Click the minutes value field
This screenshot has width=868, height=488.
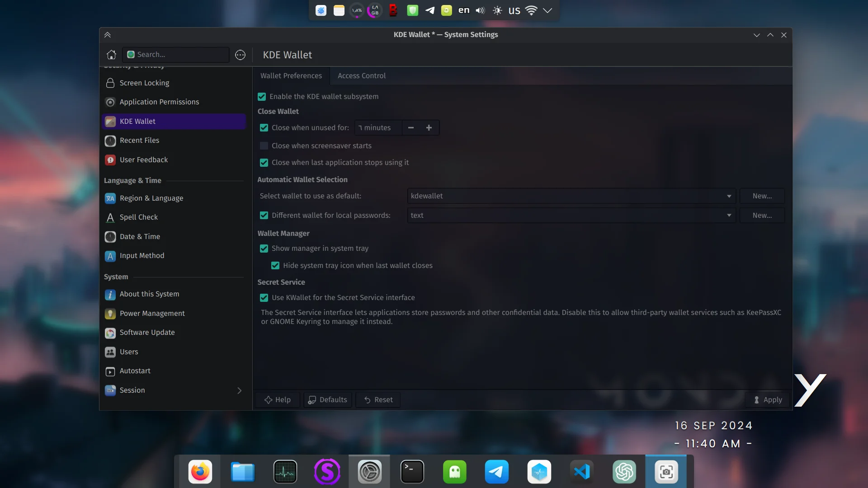point(378,128)
